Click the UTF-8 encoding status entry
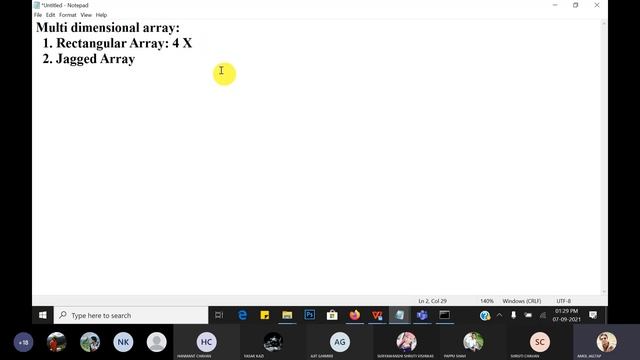Viewport: 640px width, 360px height. 564,301
